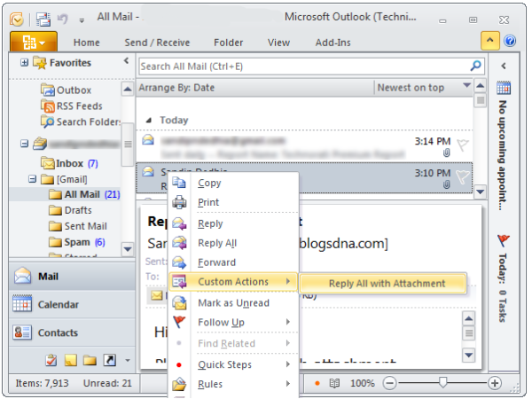Image resolution: width=532 pixels, height=399 pixels.
Task: Toggle follow-up flag on 3:14 PM message
Action: click(x=463, y=145)
